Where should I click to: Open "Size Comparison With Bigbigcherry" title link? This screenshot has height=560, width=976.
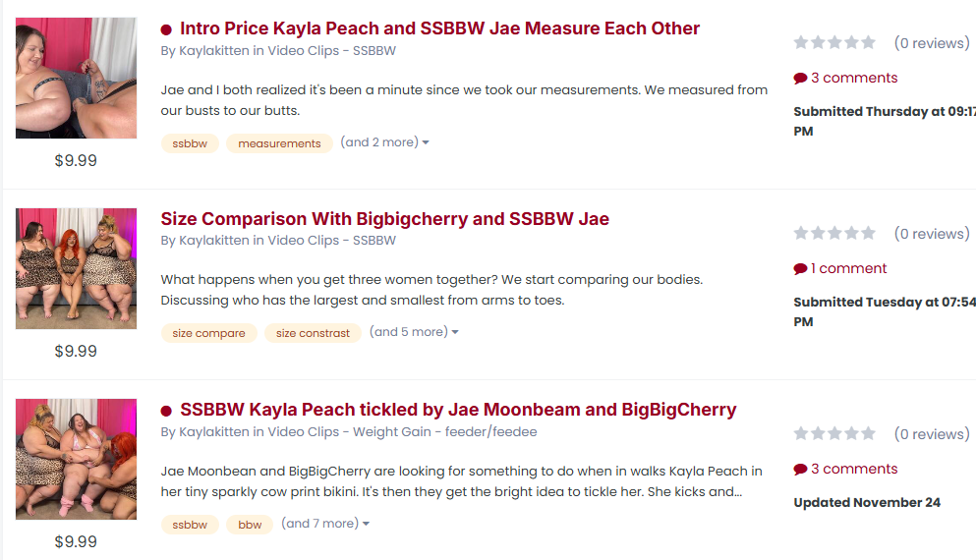(384, 219)
